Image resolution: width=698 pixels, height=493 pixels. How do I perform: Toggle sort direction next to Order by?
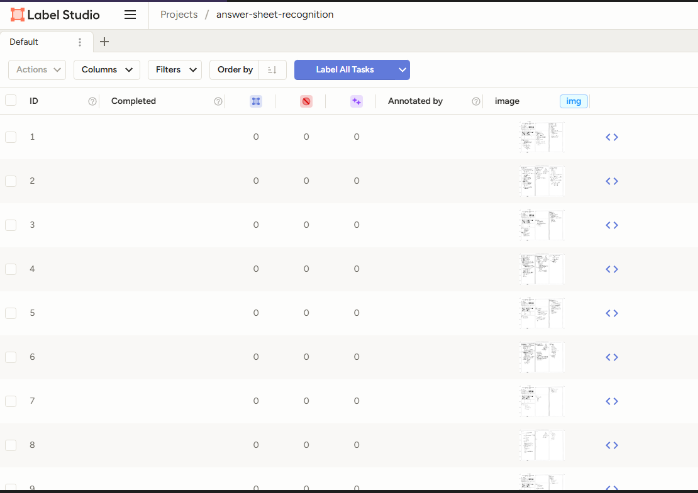click(x=272, y=70)
